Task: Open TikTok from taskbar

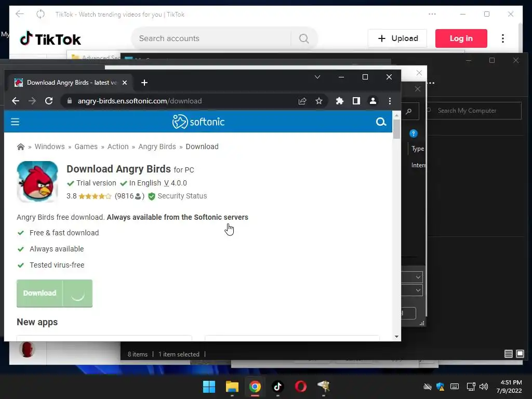Action: click(x=278, y=387)
